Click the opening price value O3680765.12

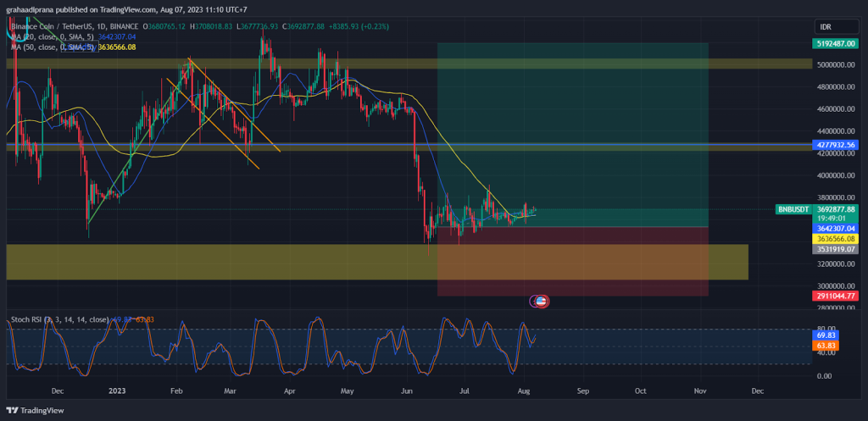[x=164, y=26]
